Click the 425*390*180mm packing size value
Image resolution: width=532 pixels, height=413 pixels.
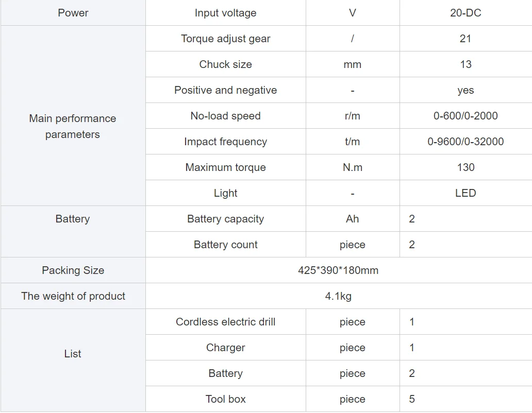click(x=338, y=270)
